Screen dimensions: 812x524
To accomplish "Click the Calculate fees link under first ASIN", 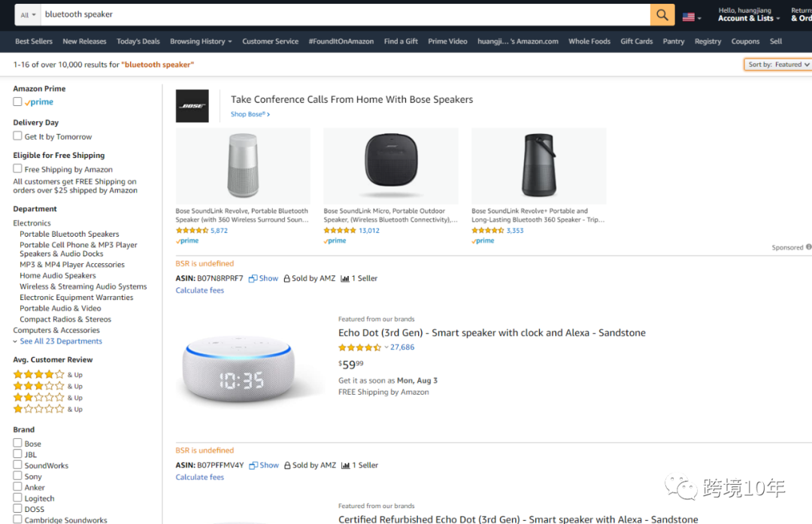I will tap(200, 290).
